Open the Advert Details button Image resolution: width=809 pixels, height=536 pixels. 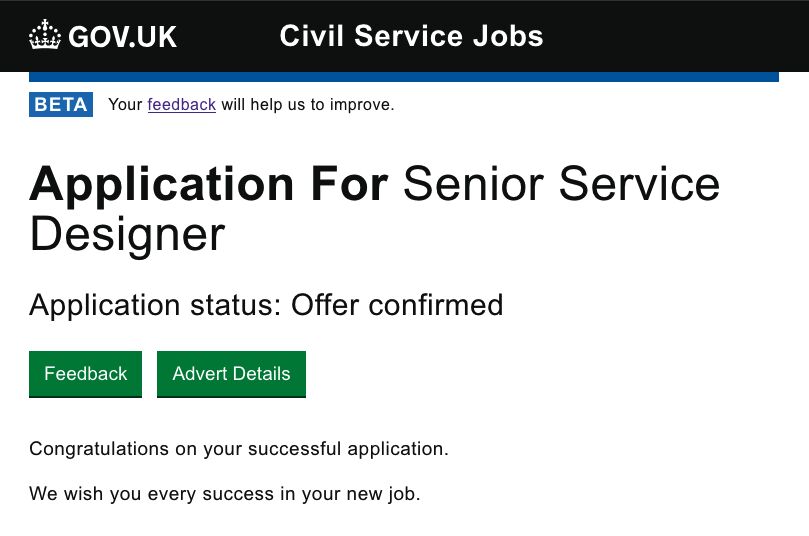tap(231, 374)
